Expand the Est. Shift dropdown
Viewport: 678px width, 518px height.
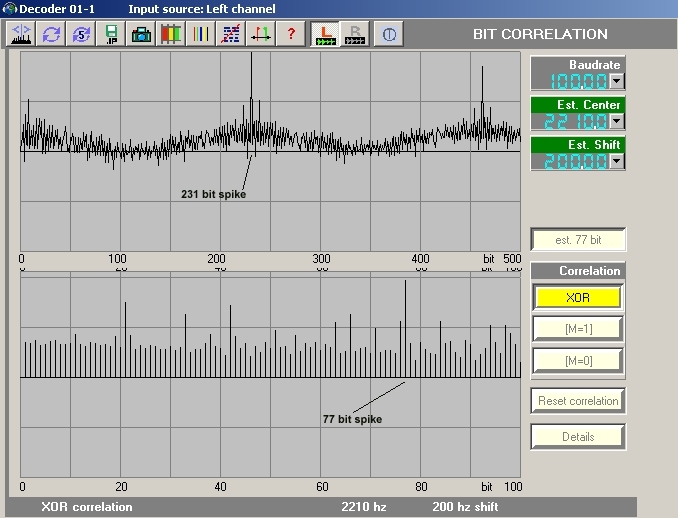click(x=616, y=161)
